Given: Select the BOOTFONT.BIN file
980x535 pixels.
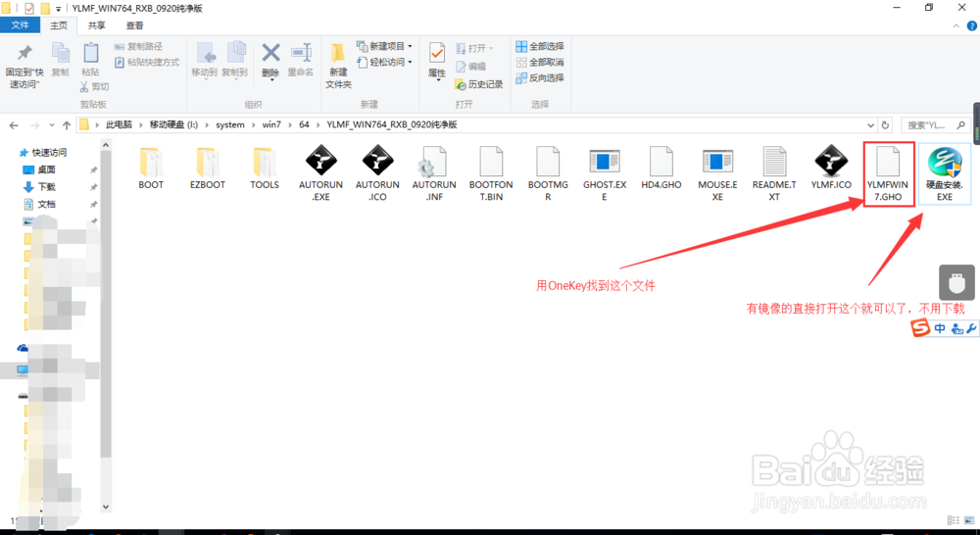Looking at the screenshot, I should click(491, 173).
